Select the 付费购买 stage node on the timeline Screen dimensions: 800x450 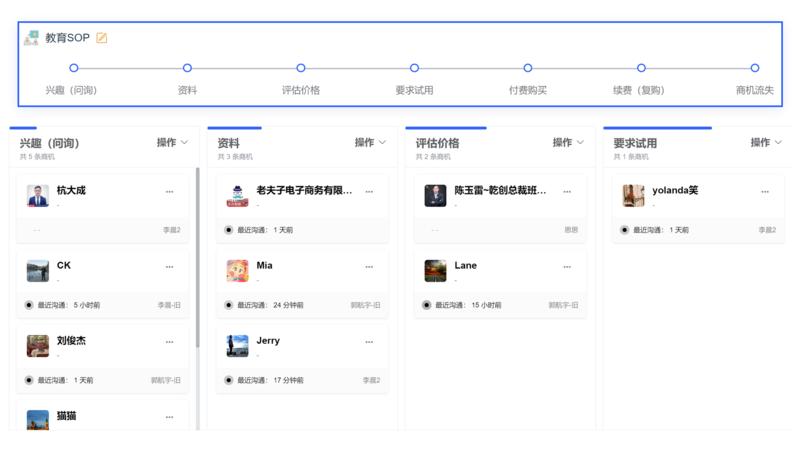coord(528,68)
